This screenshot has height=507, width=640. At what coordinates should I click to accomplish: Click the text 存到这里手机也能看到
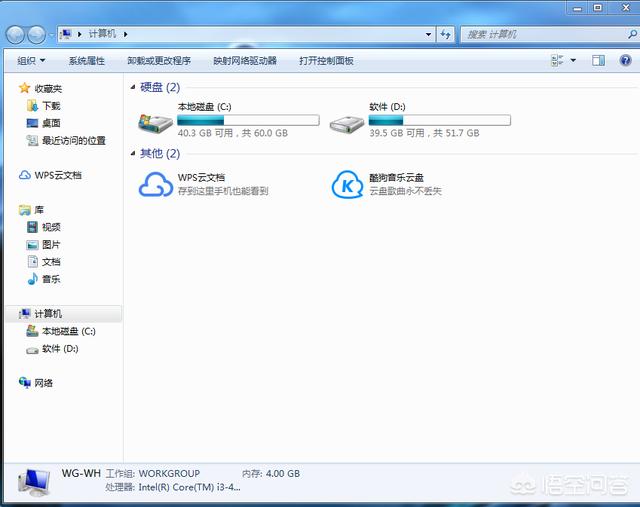point(223,191)
